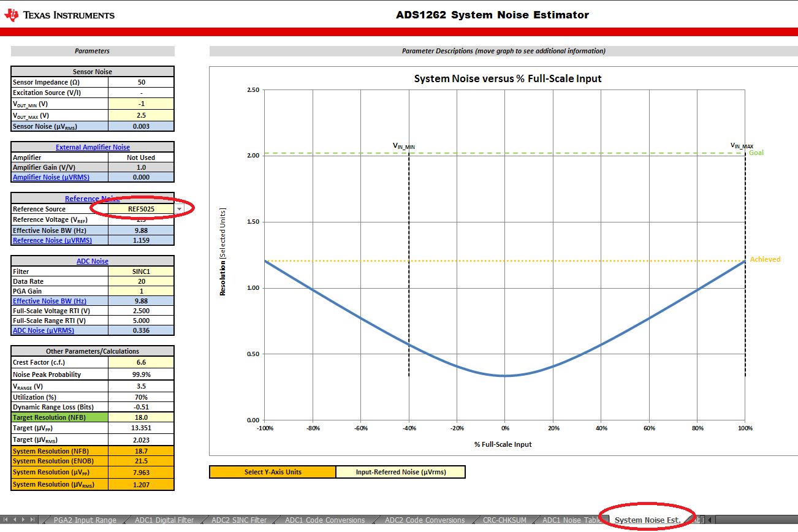
Task: Select the REF5025 Reference Source cell
Action: click(141, 209)
